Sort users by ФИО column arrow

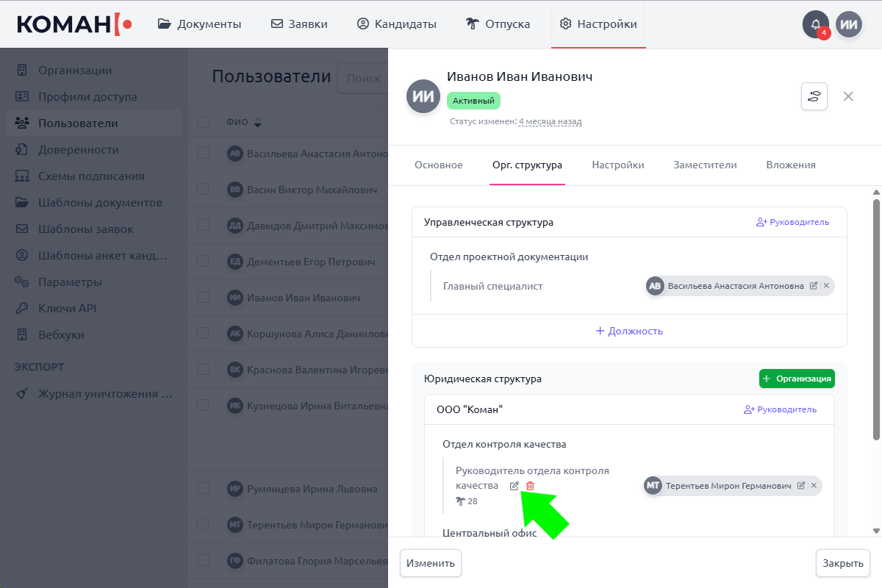tap(258, 123)
